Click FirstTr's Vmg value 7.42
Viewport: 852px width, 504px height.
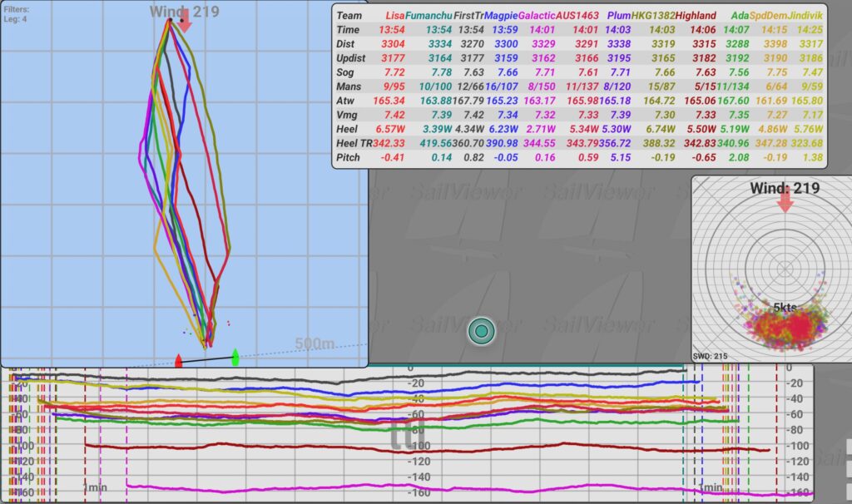[x=473, y=115]
